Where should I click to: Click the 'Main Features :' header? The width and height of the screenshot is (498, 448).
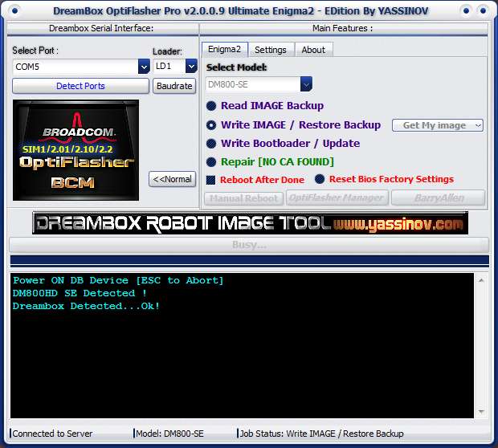click(x=342, y=28)
